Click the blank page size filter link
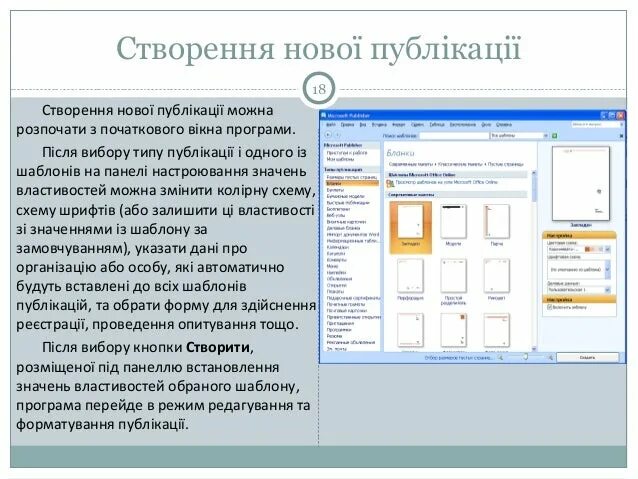 tap(459, 358)
